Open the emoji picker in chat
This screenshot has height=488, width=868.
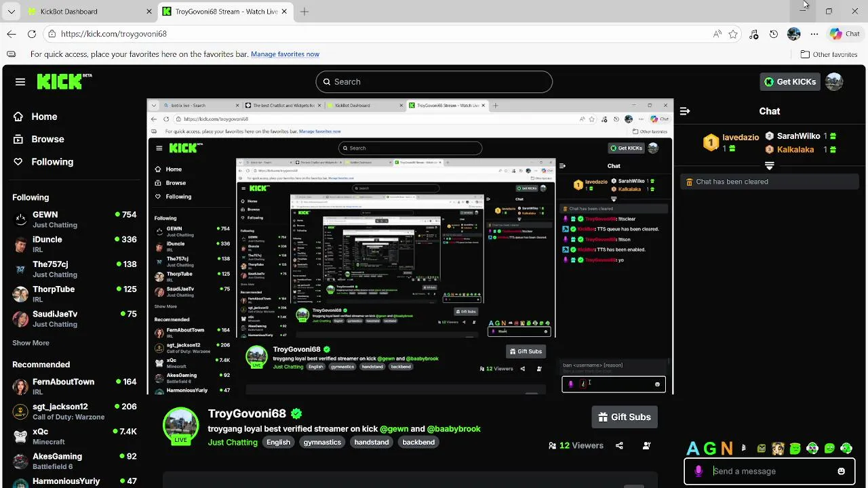tap(842, 471)
